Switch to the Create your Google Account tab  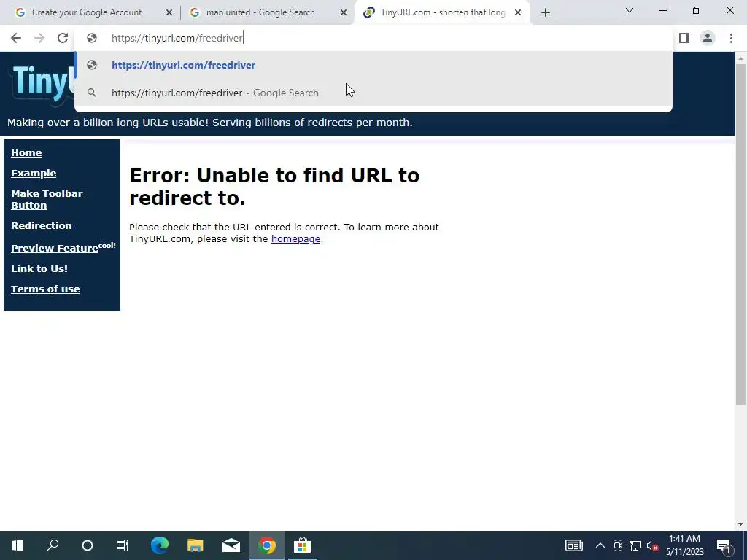click(x=88, y=12)
